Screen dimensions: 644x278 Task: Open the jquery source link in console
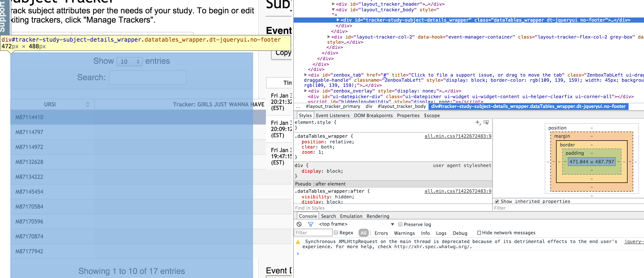click(x=634, y=242)
